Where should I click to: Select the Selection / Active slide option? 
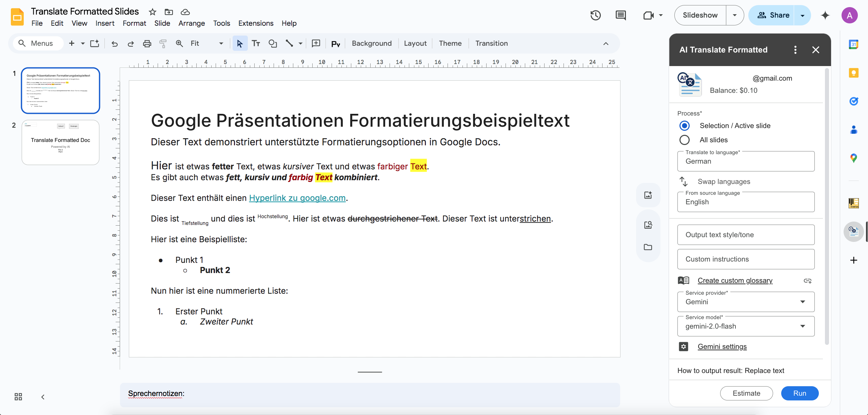click(685, 126)
